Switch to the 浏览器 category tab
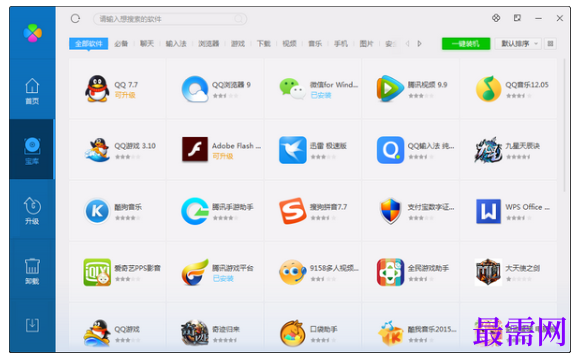Image resolution: width=585 pixels, height=363 pixels. pyautogui.click(x=209, y=44)
